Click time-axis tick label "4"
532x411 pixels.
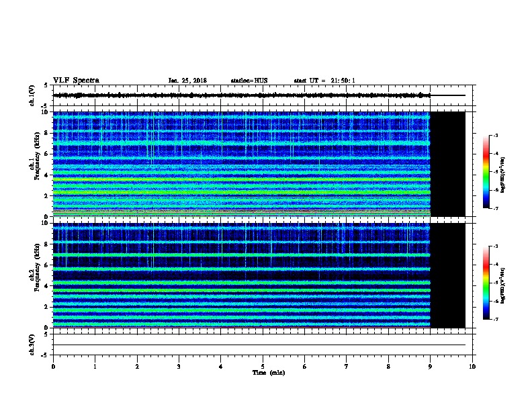click(221, 367)
